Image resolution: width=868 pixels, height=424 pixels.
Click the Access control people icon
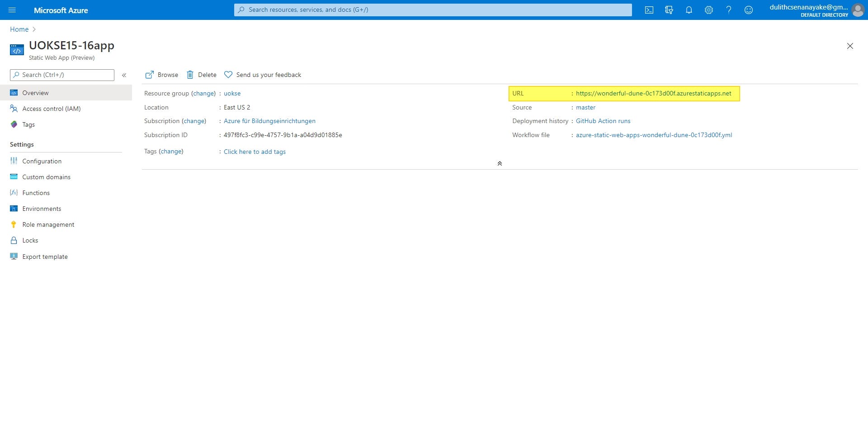(14, 109)
